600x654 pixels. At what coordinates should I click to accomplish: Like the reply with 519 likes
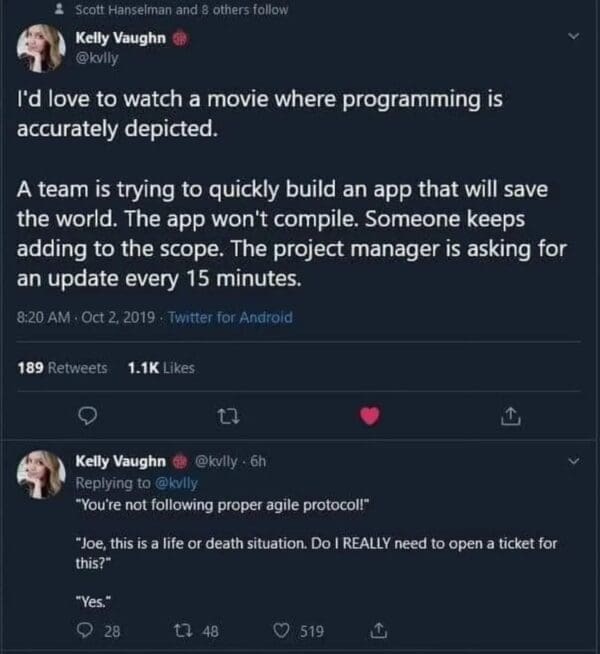(x=283, y=631)
